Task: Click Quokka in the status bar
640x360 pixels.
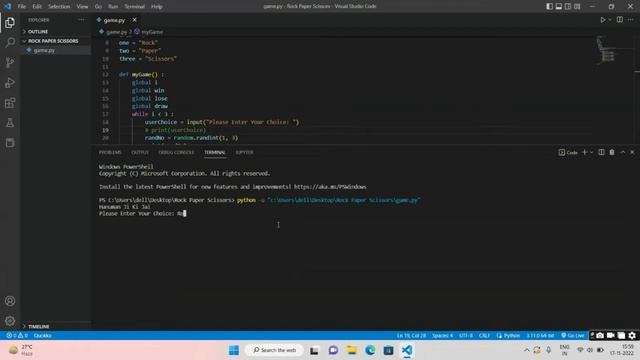Action: (42, 336)
